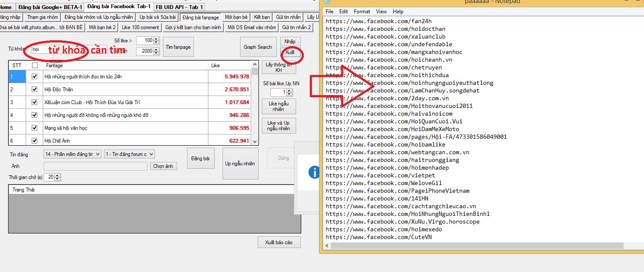Click the Chọn ảnh button
Viewport: 644px width, 272px height.
point(163,166)
